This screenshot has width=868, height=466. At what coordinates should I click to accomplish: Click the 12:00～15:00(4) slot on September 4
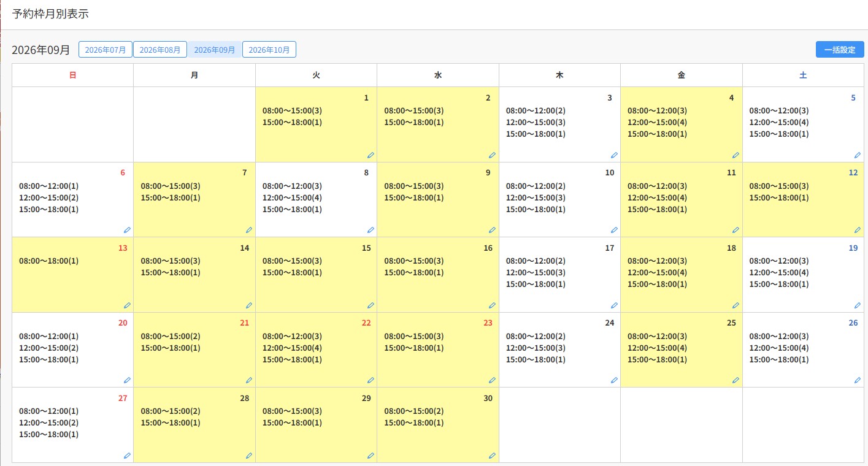[x=657, y=122]
